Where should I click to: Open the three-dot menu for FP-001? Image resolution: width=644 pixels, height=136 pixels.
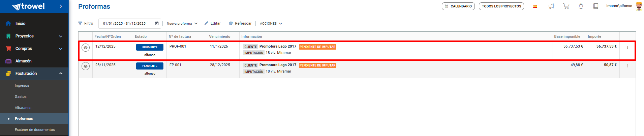627,66
